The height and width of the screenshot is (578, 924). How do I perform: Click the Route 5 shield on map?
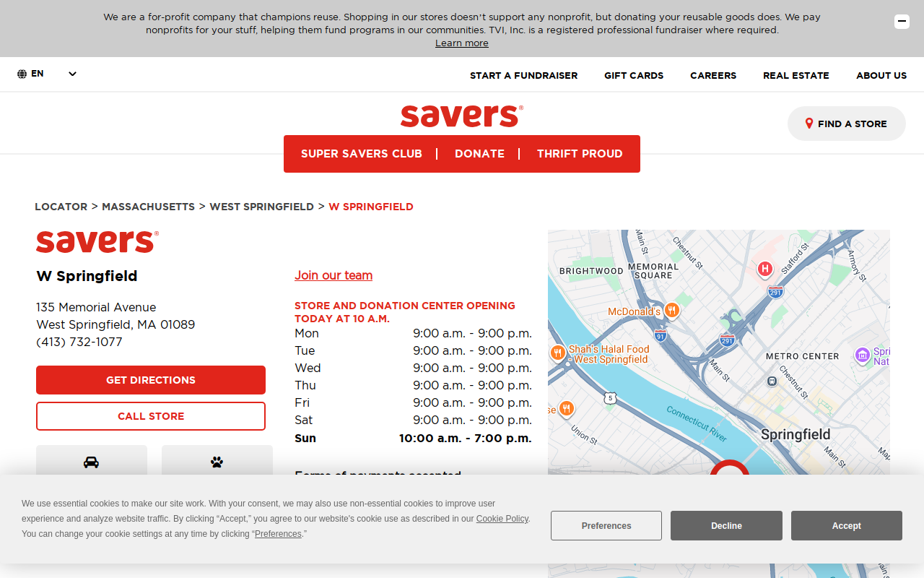point(611,398)
